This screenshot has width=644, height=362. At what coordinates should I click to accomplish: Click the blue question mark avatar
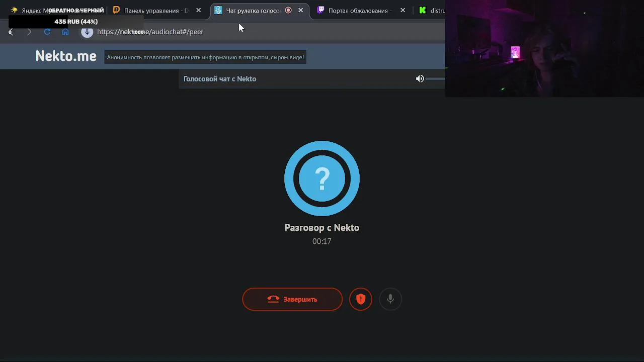click(322, 178)
